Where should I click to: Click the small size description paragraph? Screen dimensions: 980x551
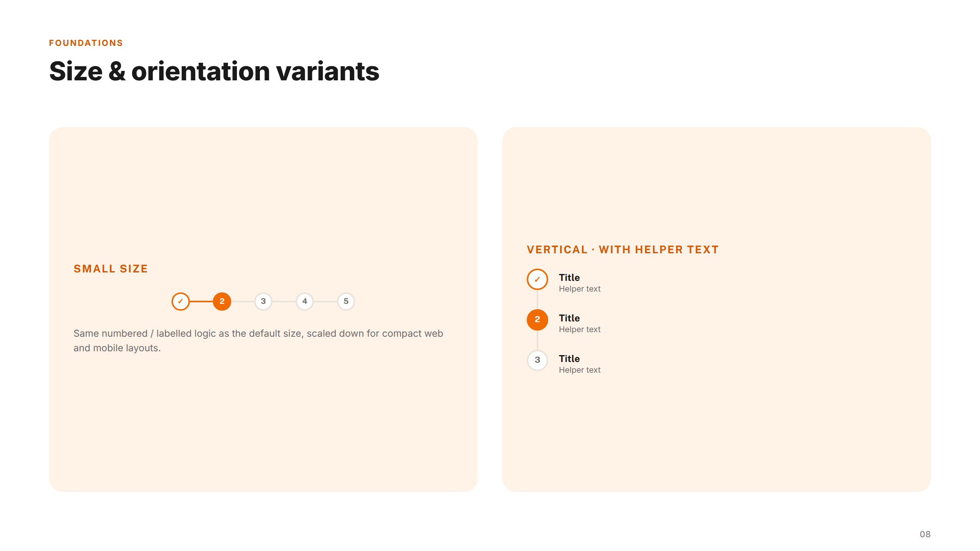(x=258, y=341)
